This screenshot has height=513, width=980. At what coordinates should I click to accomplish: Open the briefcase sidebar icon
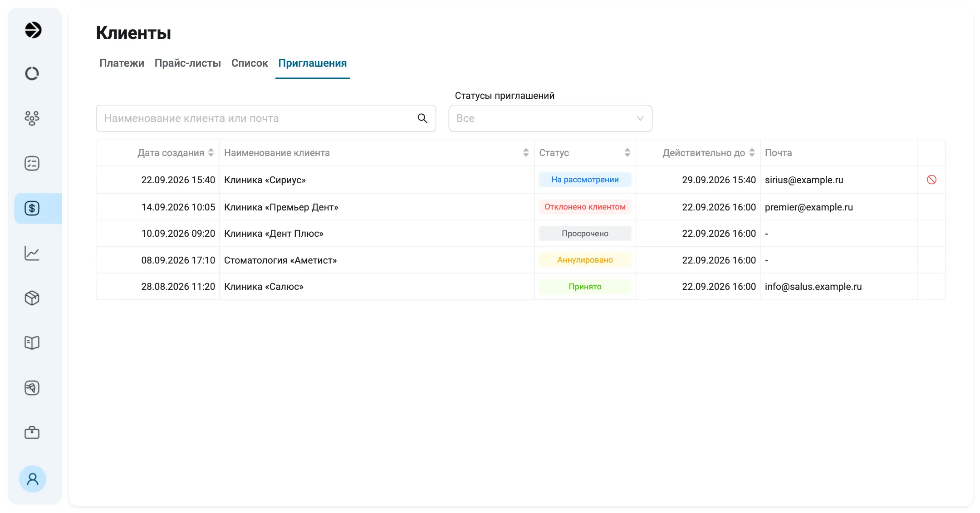point(32,432)
